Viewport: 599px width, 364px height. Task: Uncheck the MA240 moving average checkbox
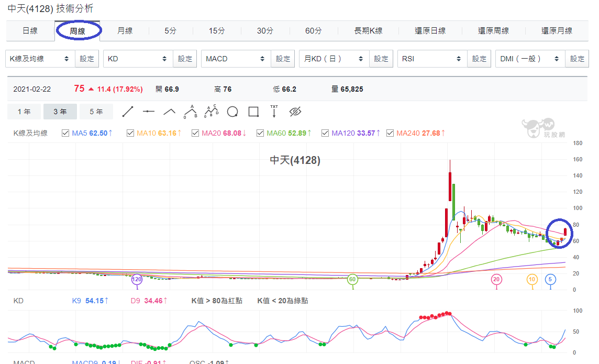coord(390,133)
